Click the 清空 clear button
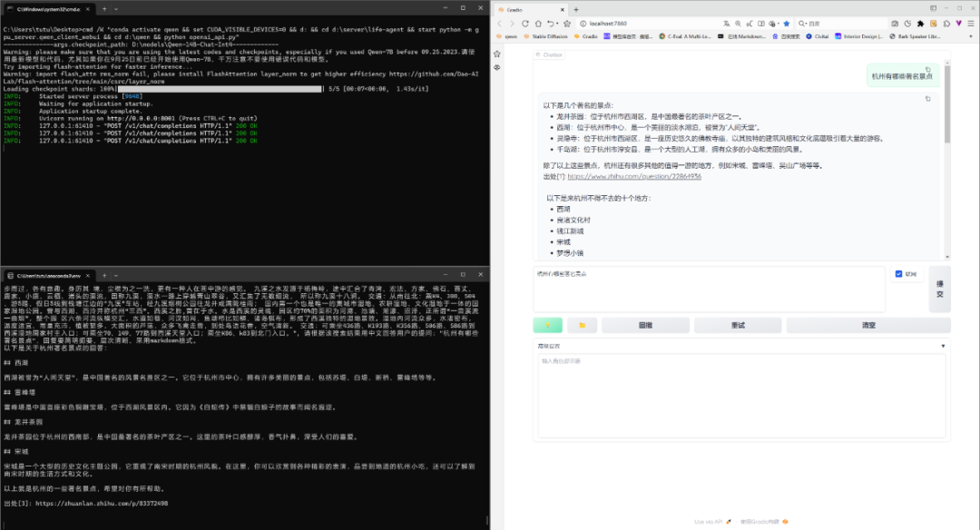The width and height of the screenshot is (980, 530). tap(869, 325)
